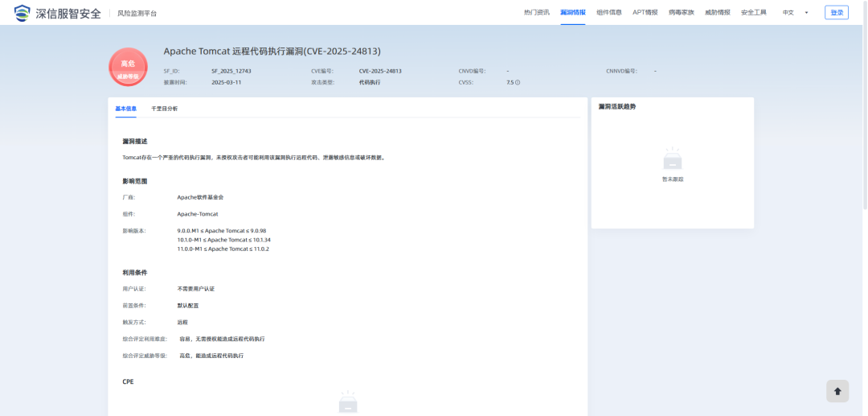Switch to the 基本信息 tab
868x416 pixels.
tap(125, 109)
